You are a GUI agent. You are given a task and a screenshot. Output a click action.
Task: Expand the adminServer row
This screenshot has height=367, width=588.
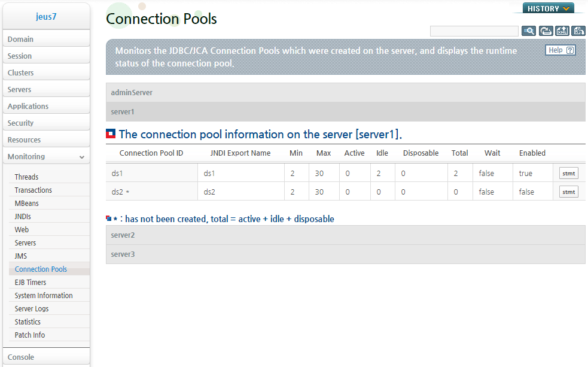345,92
